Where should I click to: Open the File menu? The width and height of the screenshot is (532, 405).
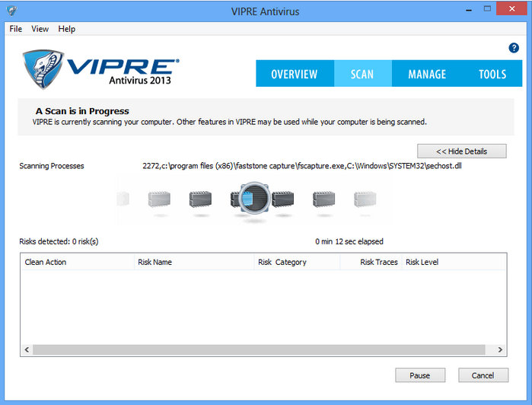tap(16, 29)
